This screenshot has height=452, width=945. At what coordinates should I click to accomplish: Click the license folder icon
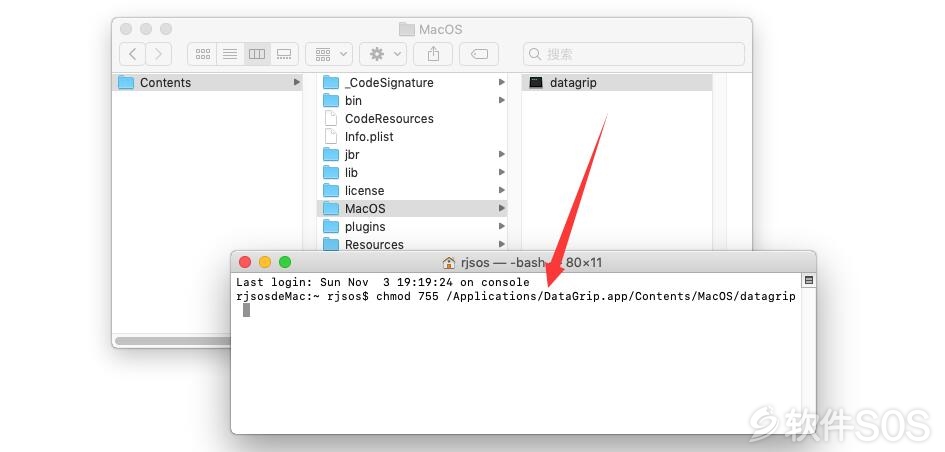[331, 190]
